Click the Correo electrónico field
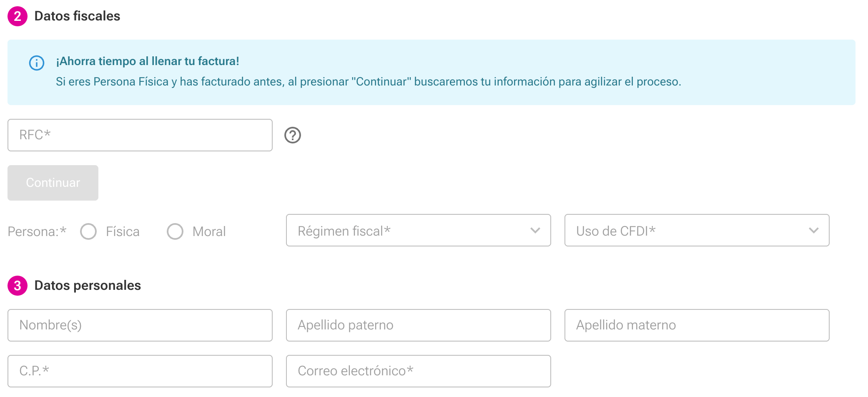 click(x=418, y=371)
